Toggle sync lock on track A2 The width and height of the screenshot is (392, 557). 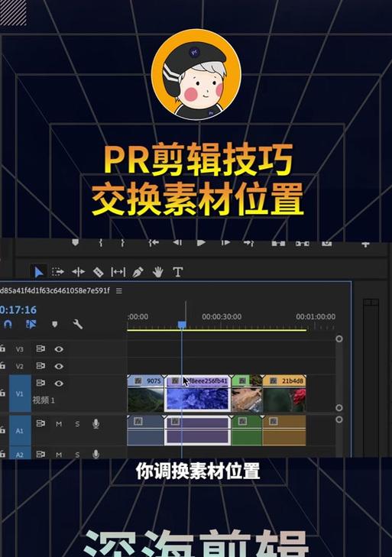pyautogui.click(x=40, y=454)
